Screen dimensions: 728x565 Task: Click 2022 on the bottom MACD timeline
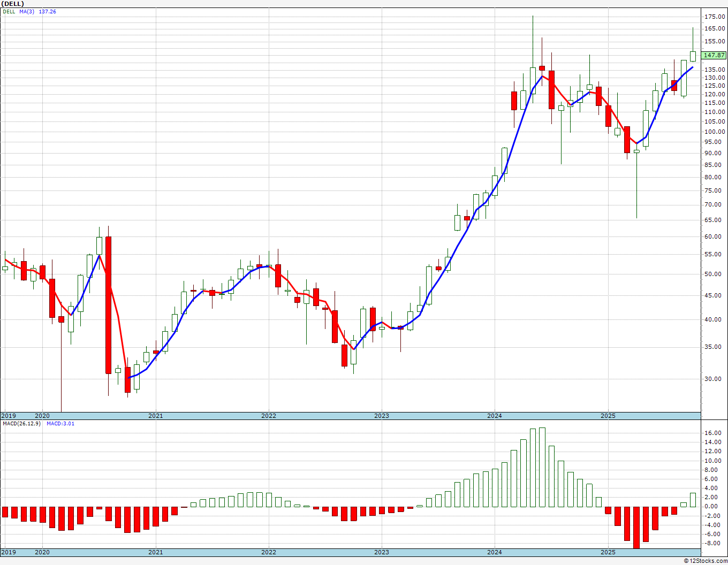[x=269, y=552]
